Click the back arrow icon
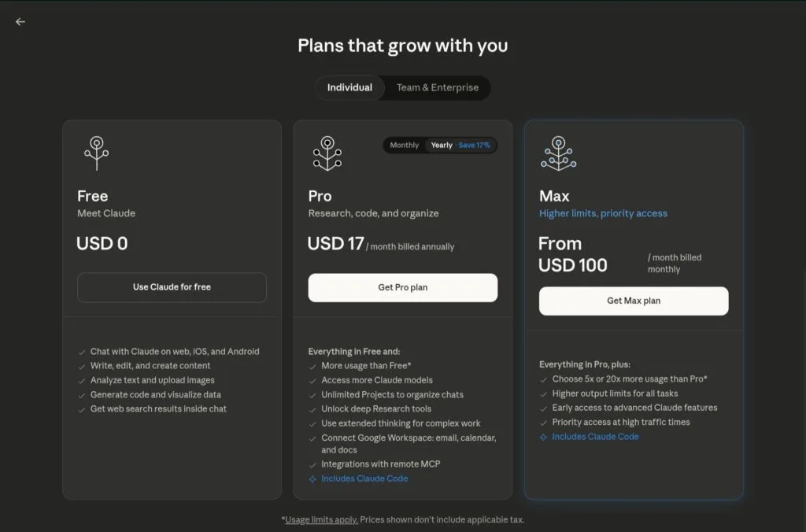806x532 pixels. (20, 21)
